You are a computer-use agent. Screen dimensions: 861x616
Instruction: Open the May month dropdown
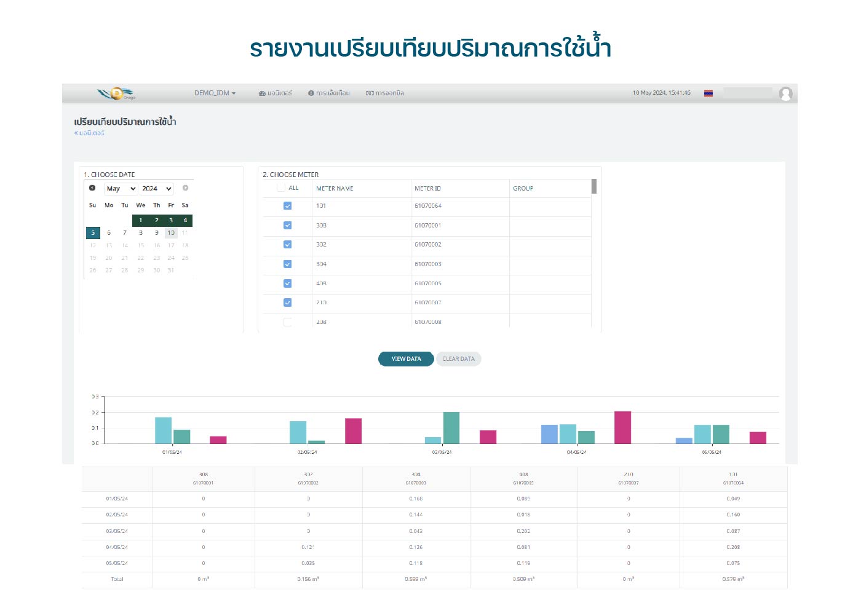tap(121, 189)
